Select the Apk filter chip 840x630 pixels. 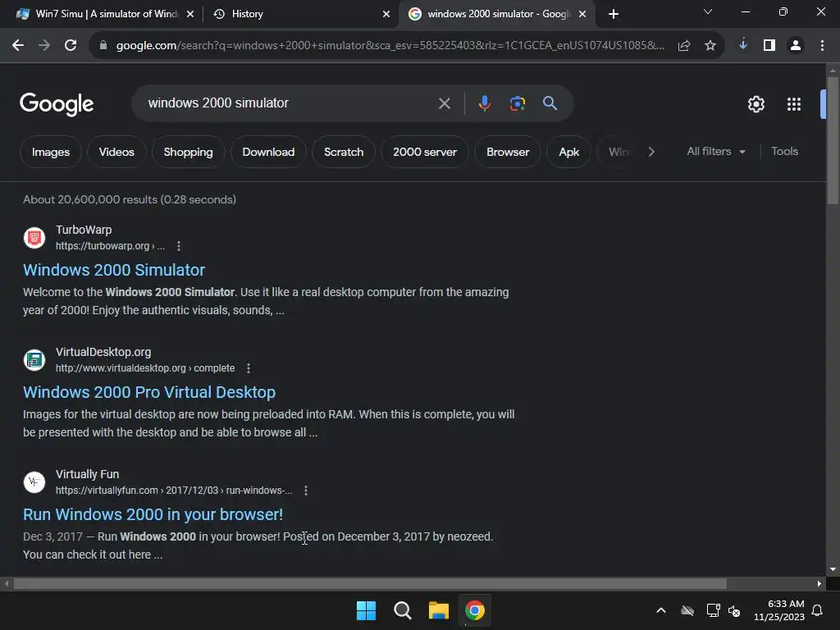tap(569, 152)
